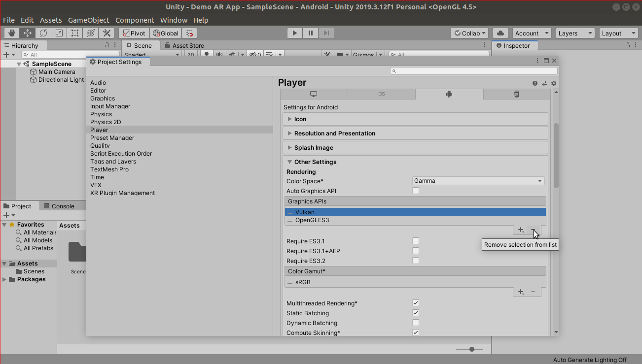The height and width of the screenshot is (364, 642).
Task: Click the Project Settings search field
Action: (473, 71)
